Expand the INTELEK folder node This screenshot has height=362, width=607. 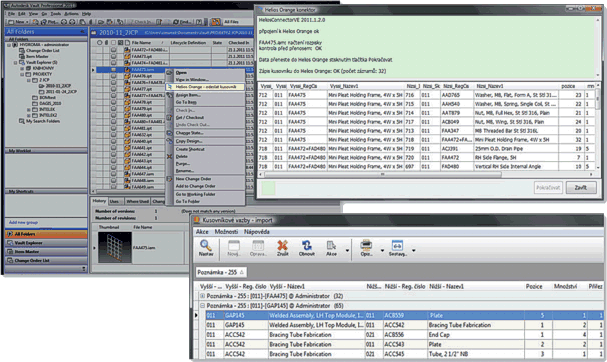(x=28, y=110)
